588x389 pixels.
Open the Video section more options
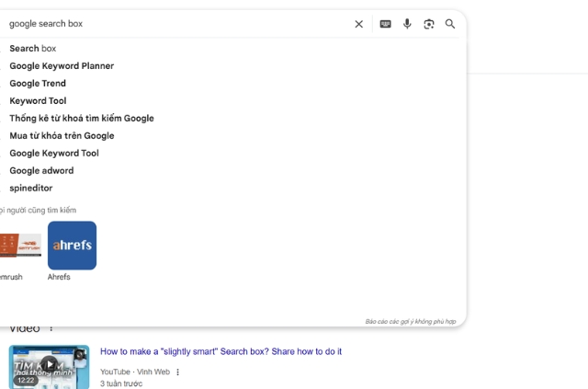tap(51, 329)
